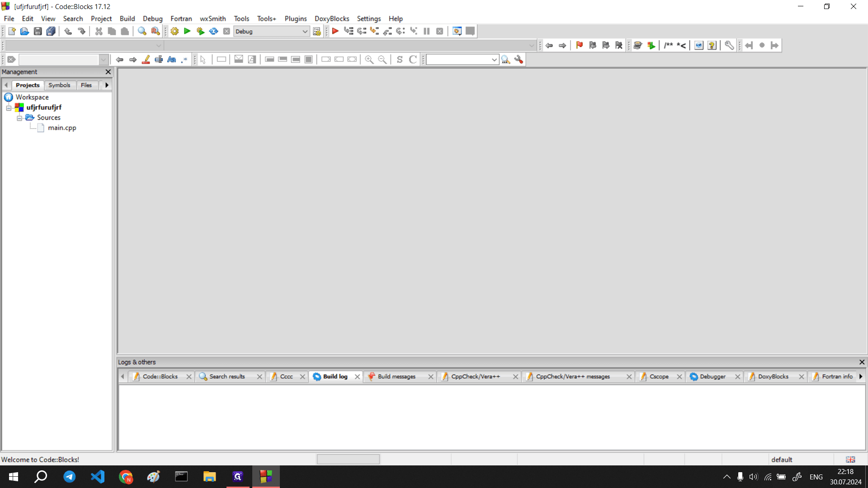Click the Run to cursor debug icon
This screenshot has height=488, width=868.
coord(349,31)
